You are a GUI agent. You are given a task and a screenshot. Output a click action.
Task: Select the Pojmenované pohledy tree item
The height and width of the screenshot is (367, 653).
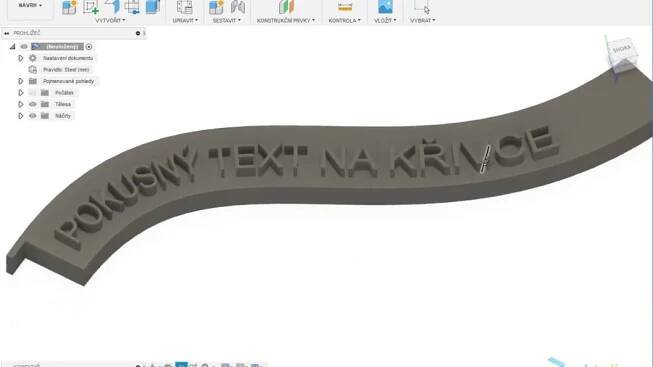(68, 81)
